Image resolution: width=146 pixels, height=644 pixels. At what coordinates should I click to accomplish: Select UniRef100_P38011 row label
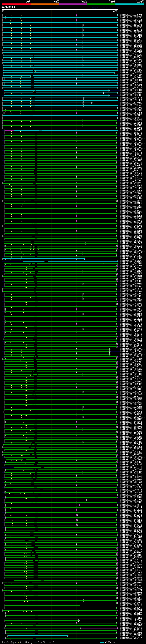[x=131, y=631]
